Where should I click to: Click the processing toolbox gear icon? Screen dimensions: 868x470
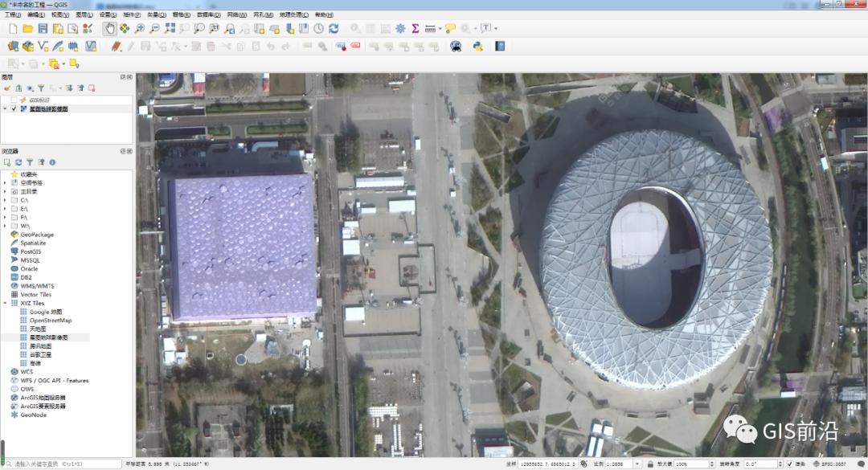[x=400, y=28]
